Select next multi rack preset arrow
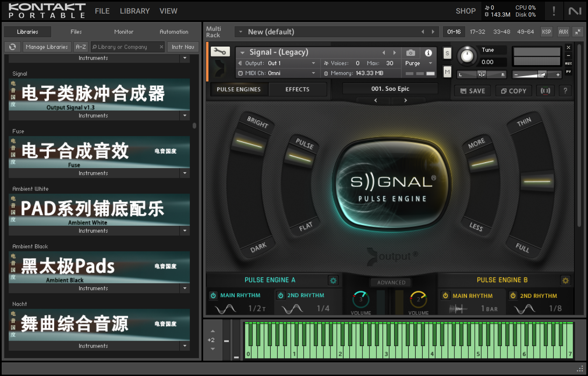 click(433, 32)
